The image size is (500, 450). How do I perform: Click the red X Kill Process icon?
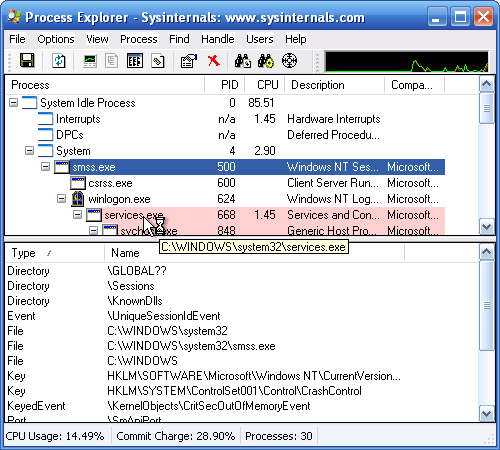pyautogui.click(x=214, y=61)
